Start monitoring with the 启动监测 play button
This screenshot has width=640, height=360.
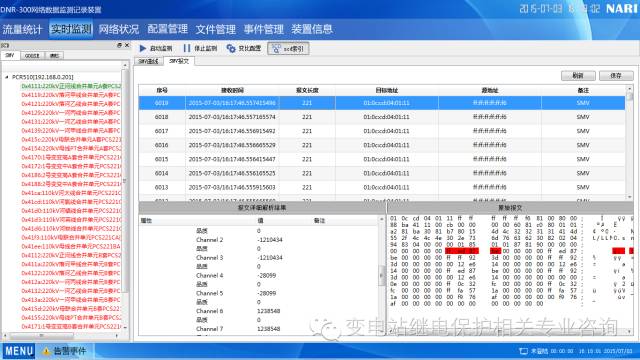pyautogui.click(x=156, y=49)
